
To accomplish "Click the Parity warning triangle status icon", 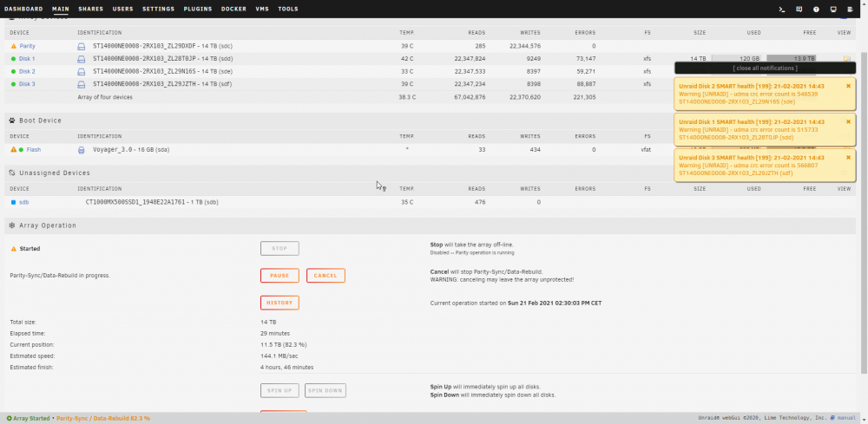I will coord(13,47).
